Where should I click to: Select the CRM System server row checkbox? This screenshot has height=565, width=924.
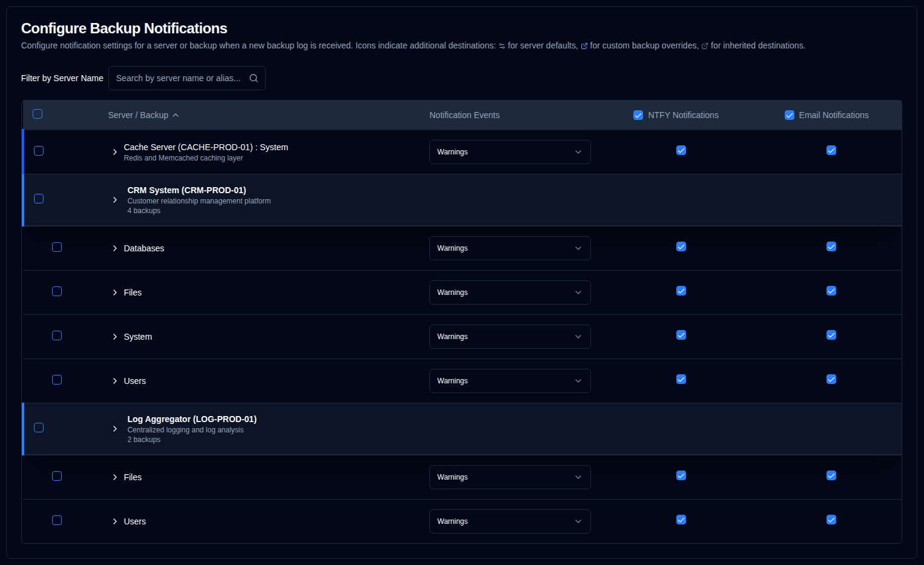(x=39, y=199)
